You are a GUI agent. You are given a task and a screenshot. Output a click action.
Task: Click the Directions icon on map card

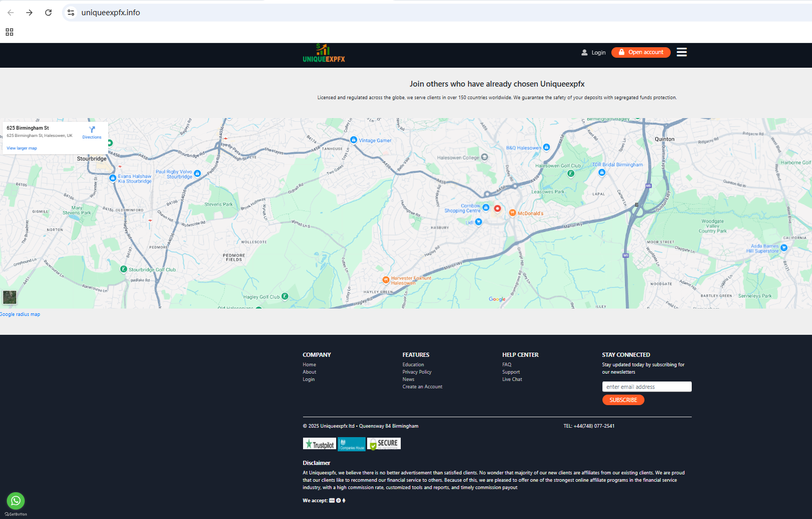92,131
